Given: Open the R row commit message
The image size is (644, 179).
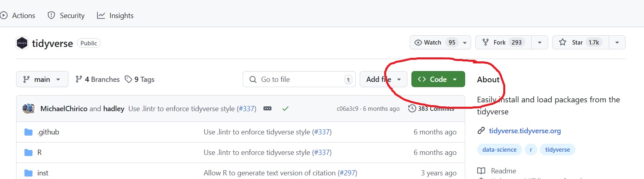Looking at the screenshot, I should (x=257, y=153).
